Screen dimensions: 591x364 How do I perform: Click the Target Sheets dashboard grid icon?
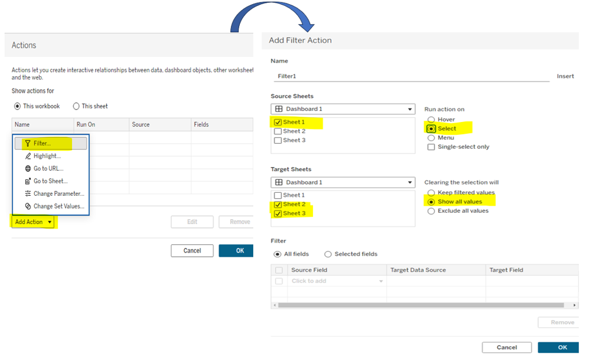279,182
